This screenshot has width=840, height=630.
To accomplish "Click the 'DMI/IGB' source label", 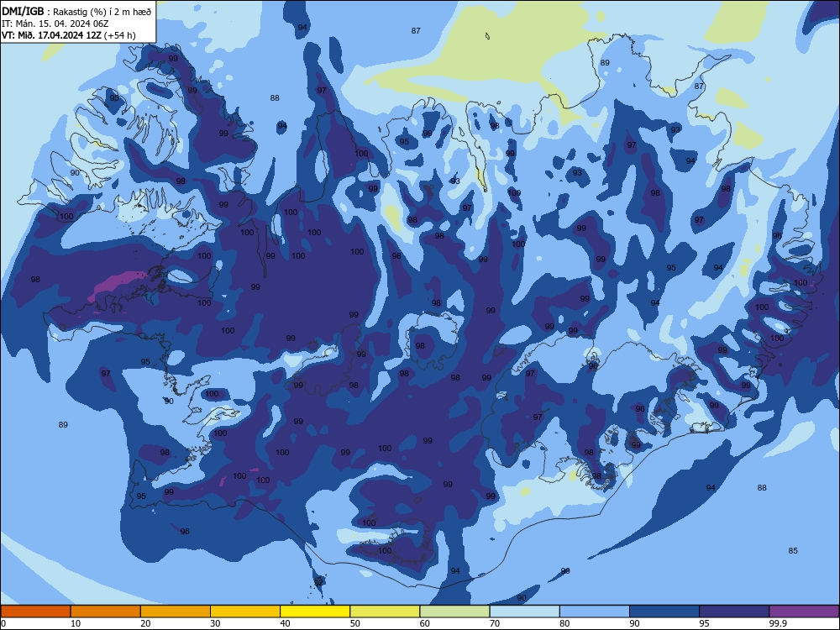I will click(x=23, y=12).
